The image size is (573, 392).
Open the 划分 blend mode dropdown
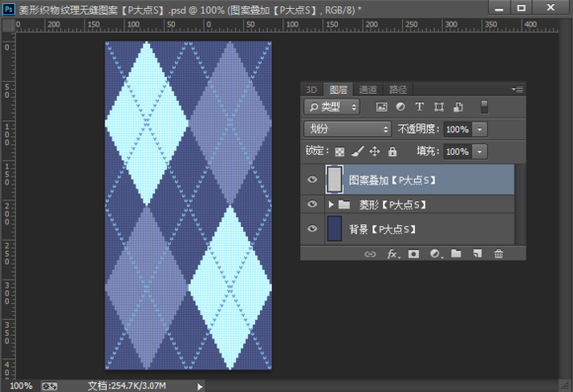coord(348,129)
